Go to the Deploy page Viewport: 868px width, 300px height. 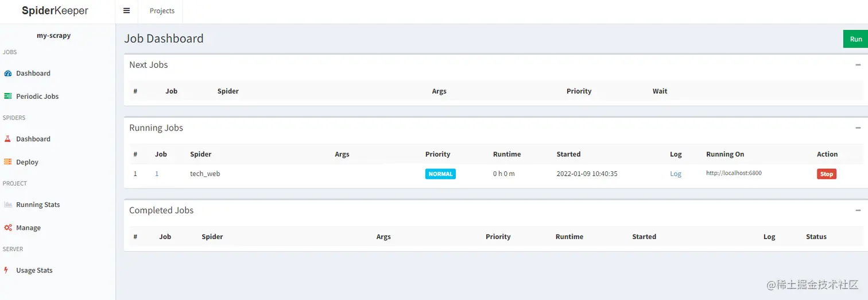[x=27, y=162]
